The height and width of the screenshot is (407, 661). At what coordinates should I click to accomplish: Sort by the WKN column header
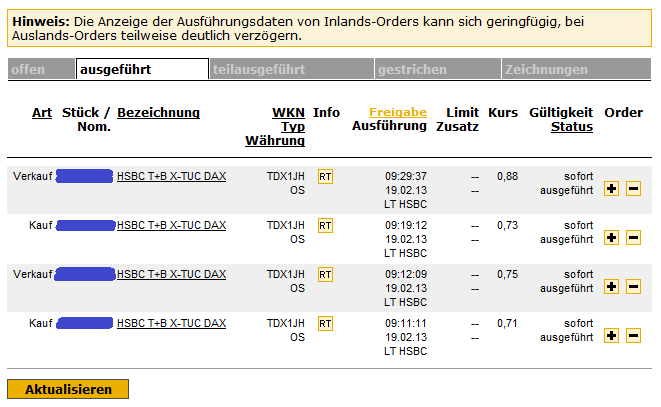289,113
